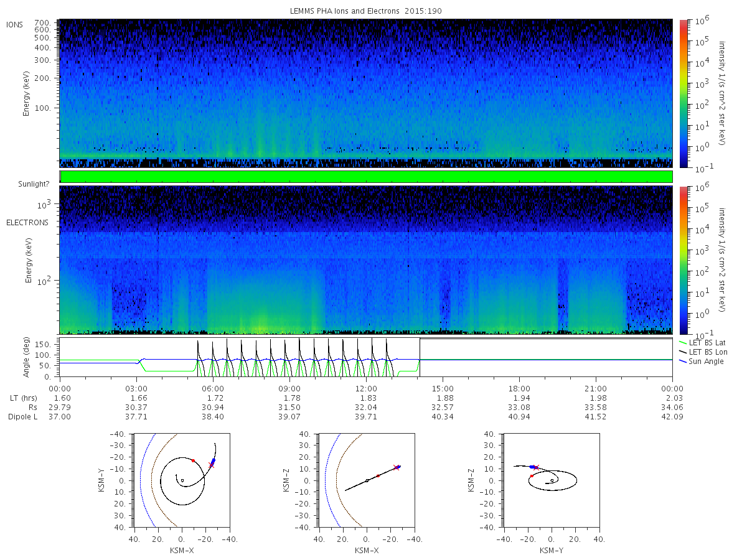The height and width of the screenshot is (560, 747).
Task: Click the KSM-X versus KSM-Z orbit plot
Action: click(367, 480)
